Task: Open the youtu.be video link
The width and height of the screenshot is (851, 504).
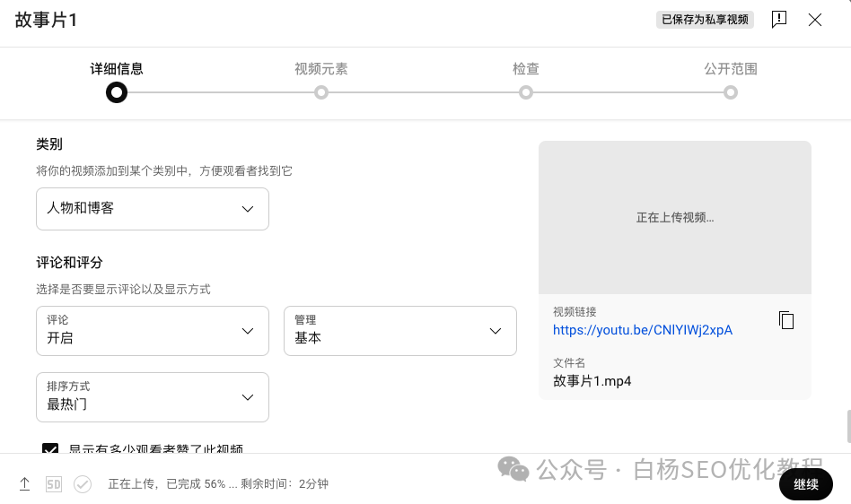Action: tap(643, 330)
